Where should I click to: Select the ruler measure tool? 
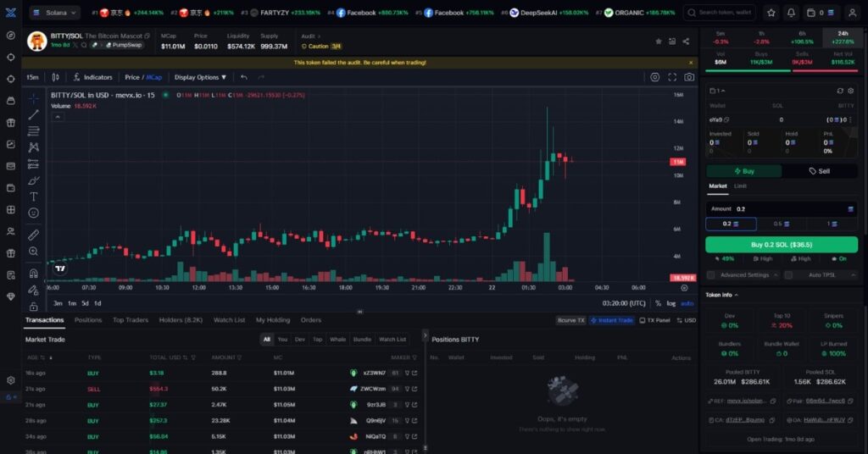pos(34,235)
